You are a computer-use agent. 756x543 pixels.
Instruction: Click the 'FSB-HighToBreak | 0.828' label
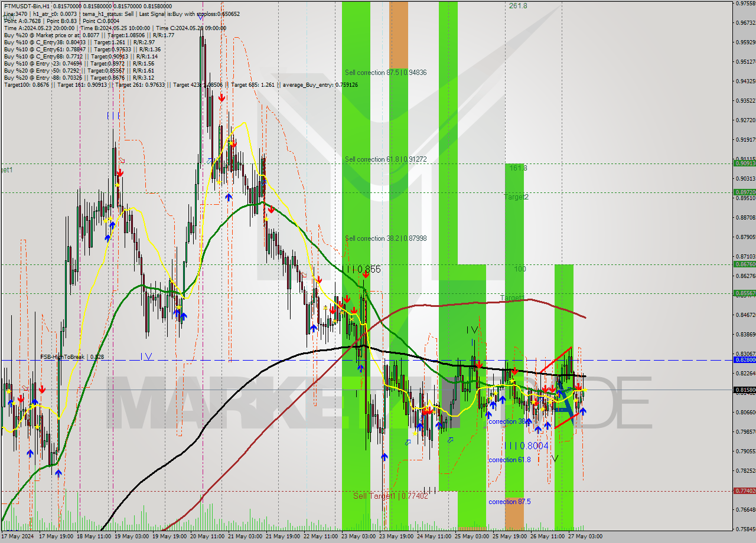click(72, 357)
